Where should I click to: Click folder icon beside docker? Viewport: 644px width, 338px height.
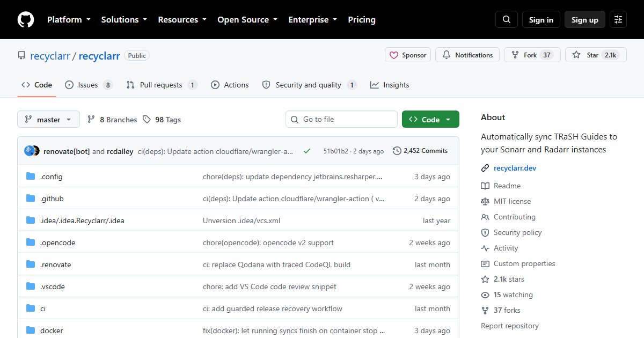click(x=31, y=330)
